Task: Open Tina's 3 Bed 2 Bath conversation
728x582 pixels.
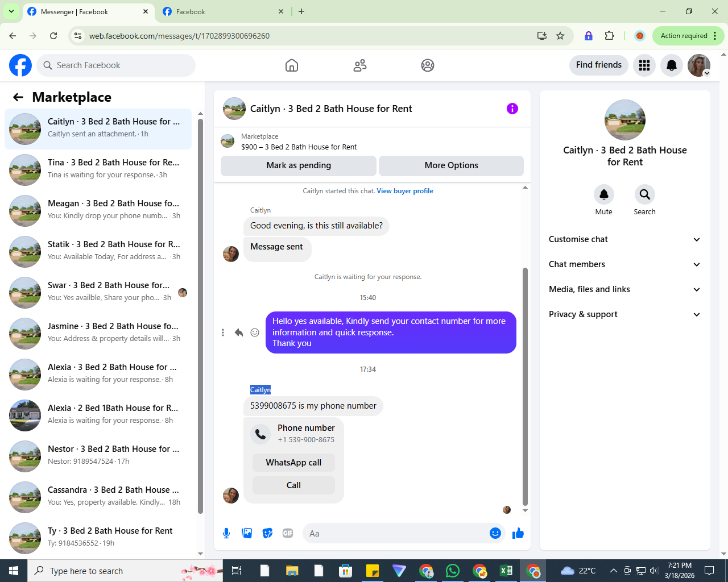Action: (98, 170)
